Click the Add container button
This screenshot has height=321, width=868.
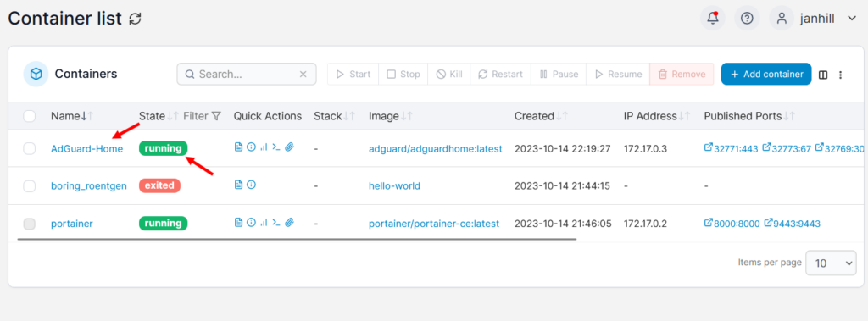pos(766,75)
